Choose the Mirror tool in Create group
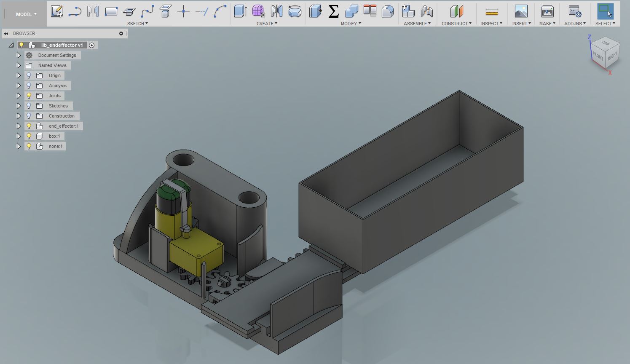Viewport: 630px width, 364px height. [x=276, y=11]
